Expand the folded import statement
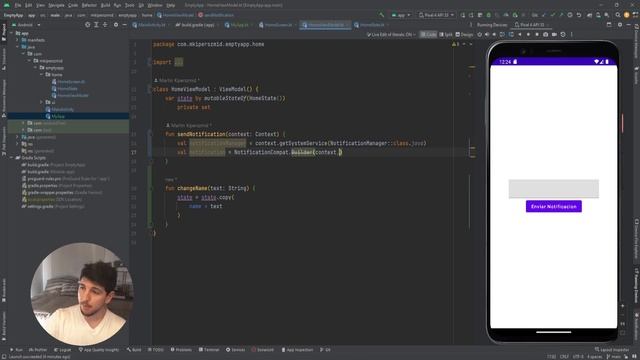The height and width of the screenshot is (360, 640). 179,62
